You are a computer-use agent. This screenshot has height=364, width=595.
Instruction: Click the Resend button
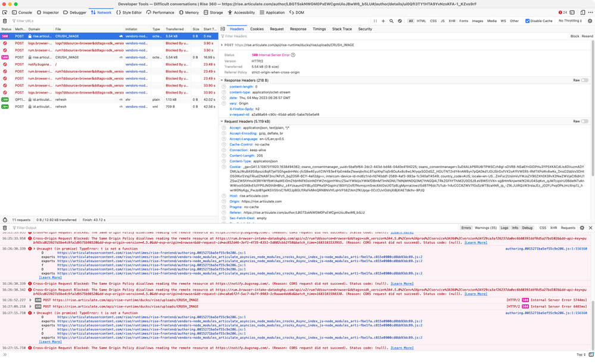pos(587,36)
